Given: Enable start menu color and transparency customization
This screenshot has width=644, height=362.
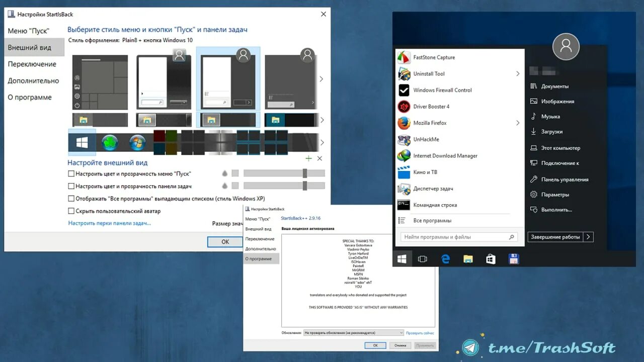Looking at the screenshot, I should click(x=71, y=173).
